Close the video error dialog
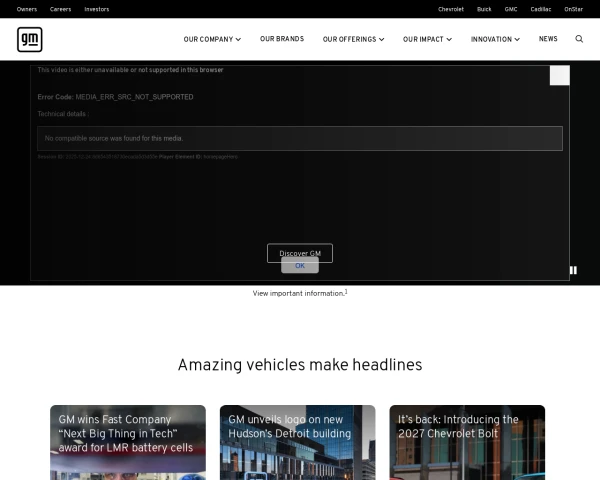This screenshot has width=600, height=480. (x=559, y=75)
